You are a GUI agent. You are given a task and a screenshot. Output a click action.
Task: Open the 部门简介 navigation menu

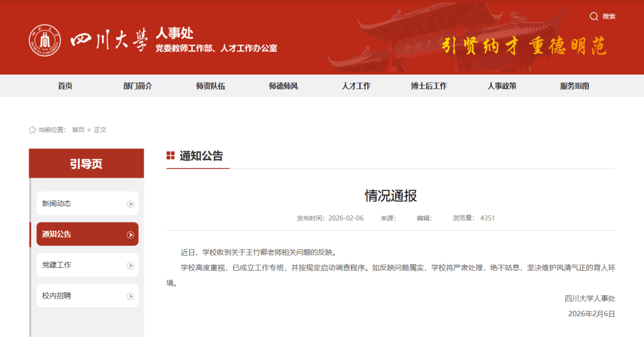coord(138,86)
